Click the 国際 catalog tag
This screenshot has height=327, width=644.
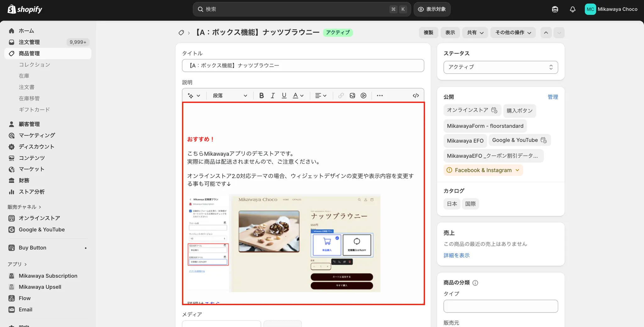pos(470,204)
